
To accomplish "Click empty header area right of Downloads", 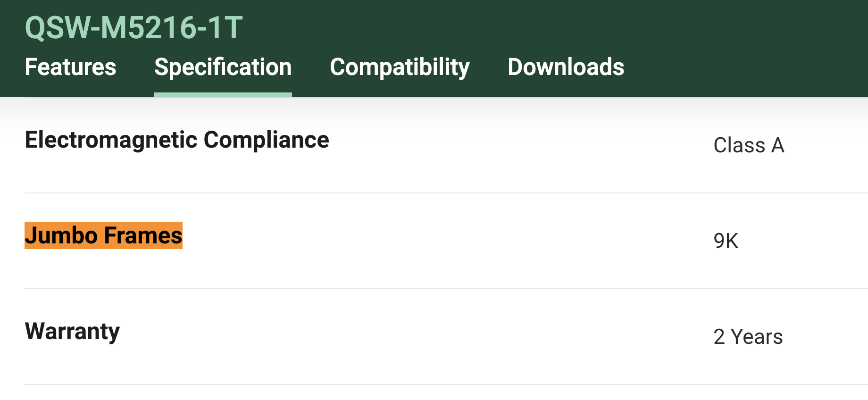I will [745, 67].
